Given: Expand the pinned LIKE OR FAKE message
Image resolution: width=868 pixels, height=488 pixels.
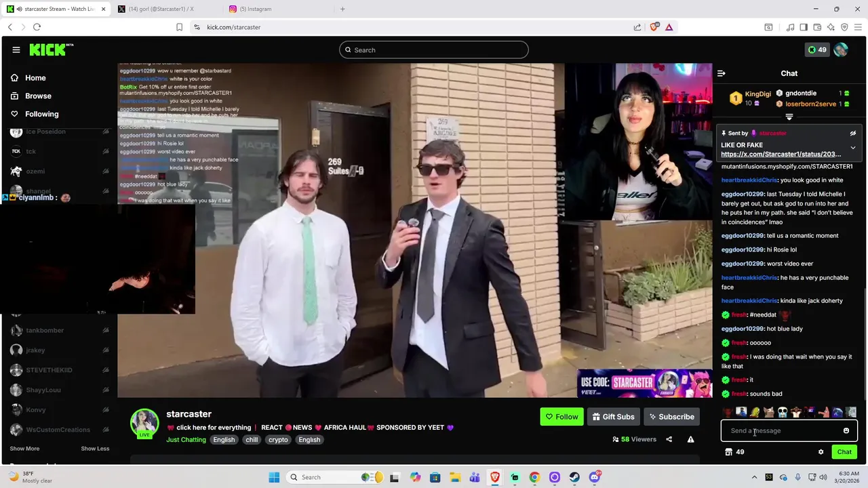Looking at the screenshot, I should pos(853,147).
